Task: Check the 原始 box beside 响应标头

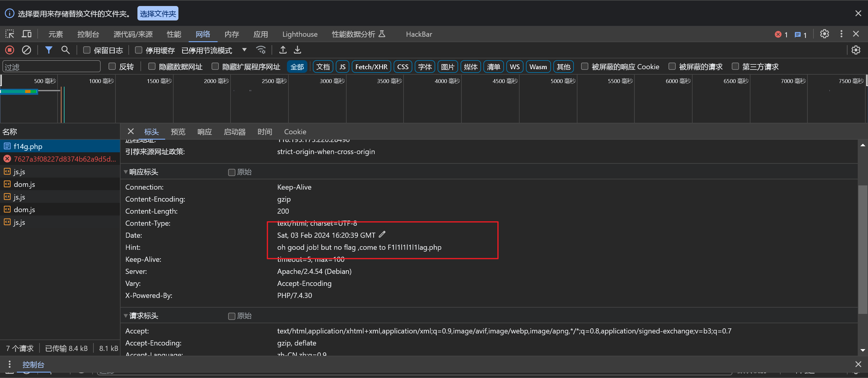Action: point(231,172)
